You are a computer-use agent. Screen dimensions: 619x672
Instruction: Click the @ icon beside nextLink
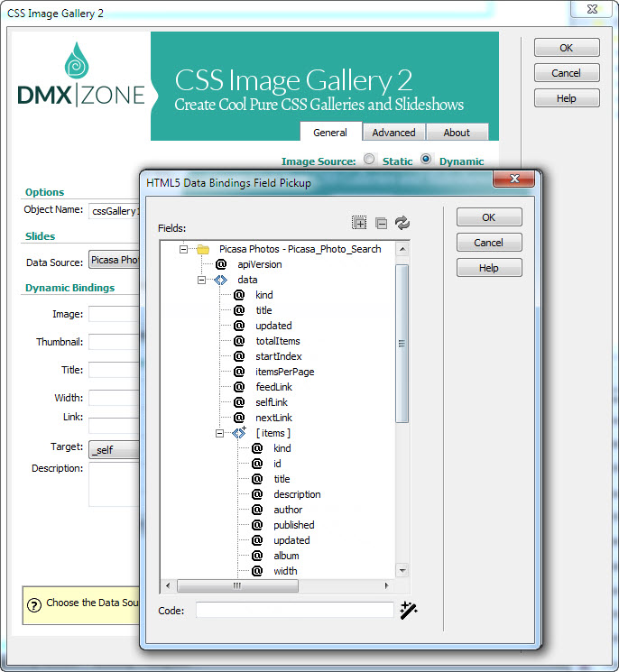tap(239, 418)
